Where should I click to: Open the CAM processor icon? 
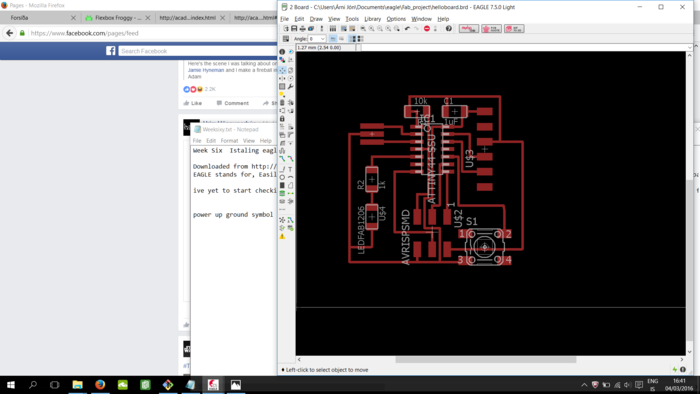[x=311, y=29]
